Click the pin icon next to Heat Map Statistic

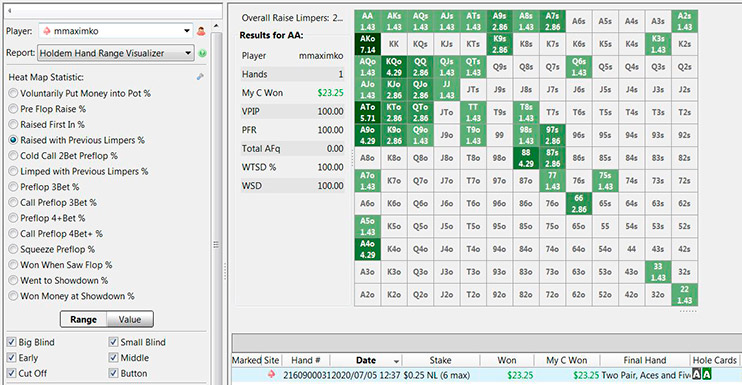[x=200, y=77]
